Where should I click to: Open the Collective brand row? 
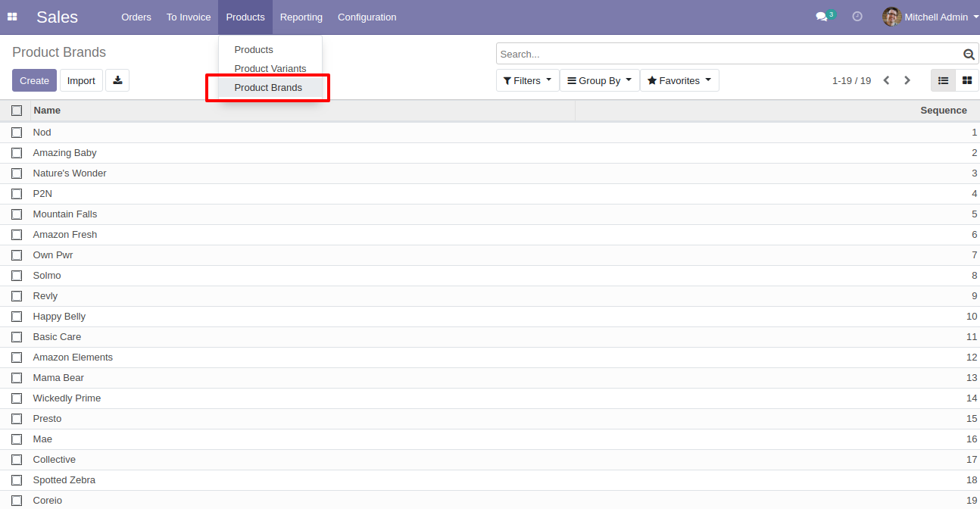pyautogui.click(x=490, y=460)
